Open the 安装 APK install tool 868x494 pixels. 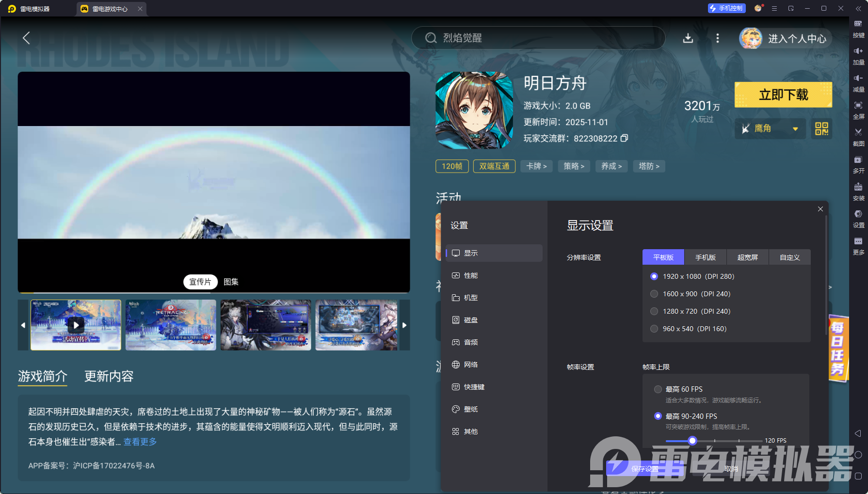pos(858,192)
